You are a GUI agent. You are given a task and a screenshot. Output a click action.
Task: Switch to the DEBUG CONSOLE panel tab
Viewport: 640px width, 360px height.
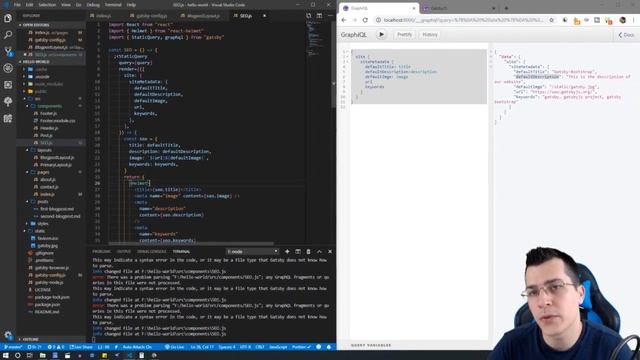151,251
